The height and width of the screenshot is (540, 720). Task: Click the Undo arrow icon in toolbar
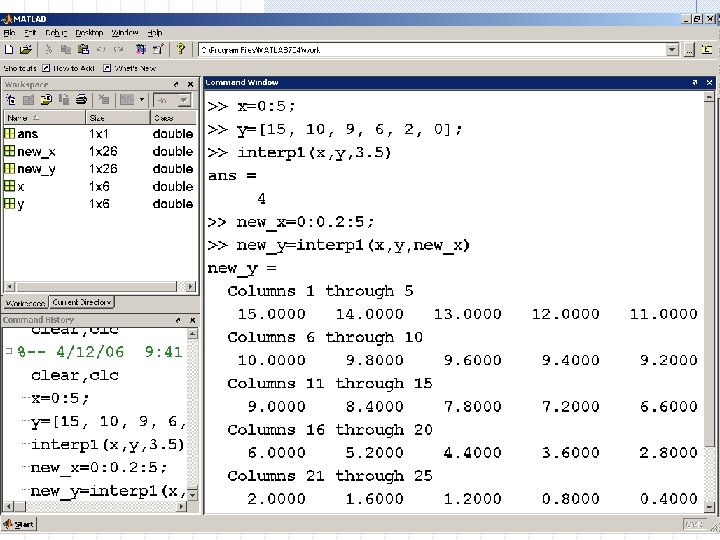[x=101, y=49]
